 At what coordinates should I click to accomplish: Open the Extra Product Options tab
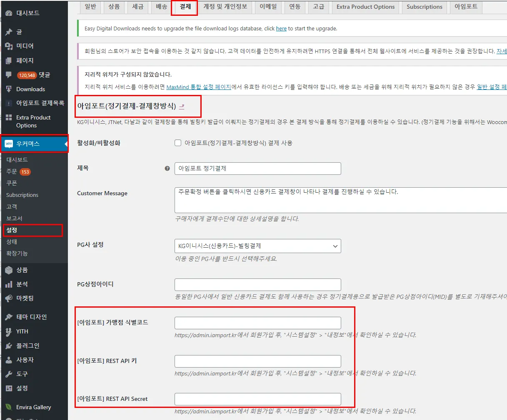(365, 7)
